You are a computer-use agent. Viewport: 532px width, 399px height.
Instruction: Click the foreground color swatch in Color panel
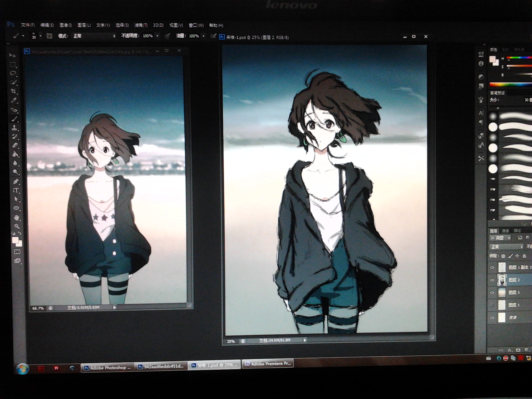492,59
